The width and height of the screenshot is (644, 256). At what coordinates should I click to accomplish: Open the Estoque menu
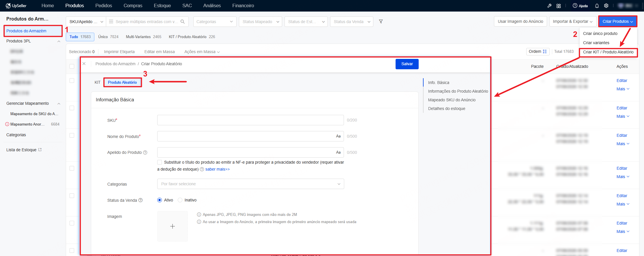pos(162,6)
